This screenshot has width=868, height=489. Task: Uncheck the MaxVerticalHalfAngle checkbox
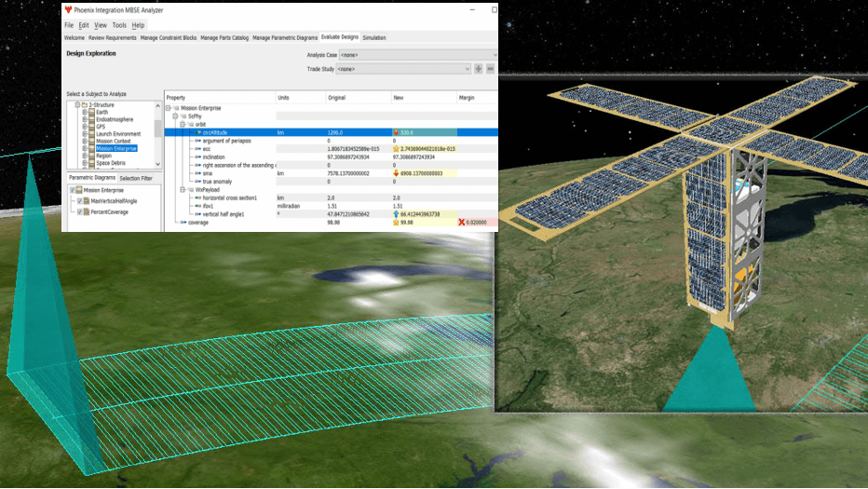pyautogui.click(x=80, y=201)
